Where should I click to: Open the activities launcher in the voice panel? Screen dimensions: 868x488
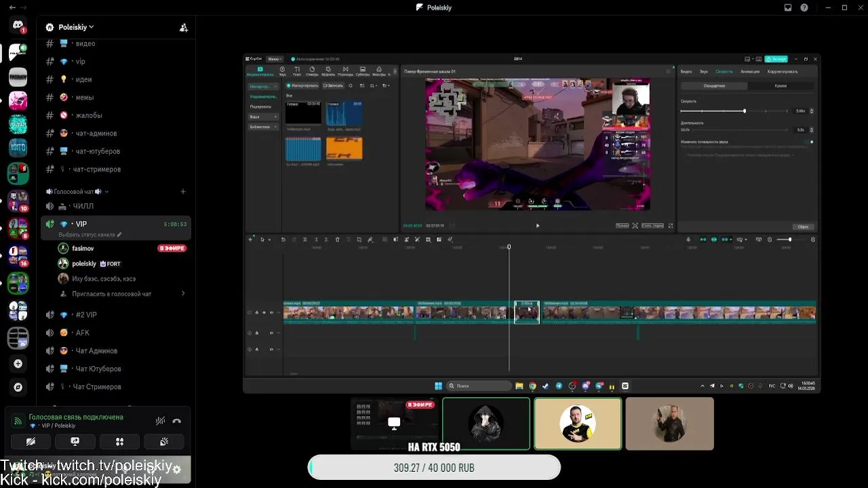119,441
